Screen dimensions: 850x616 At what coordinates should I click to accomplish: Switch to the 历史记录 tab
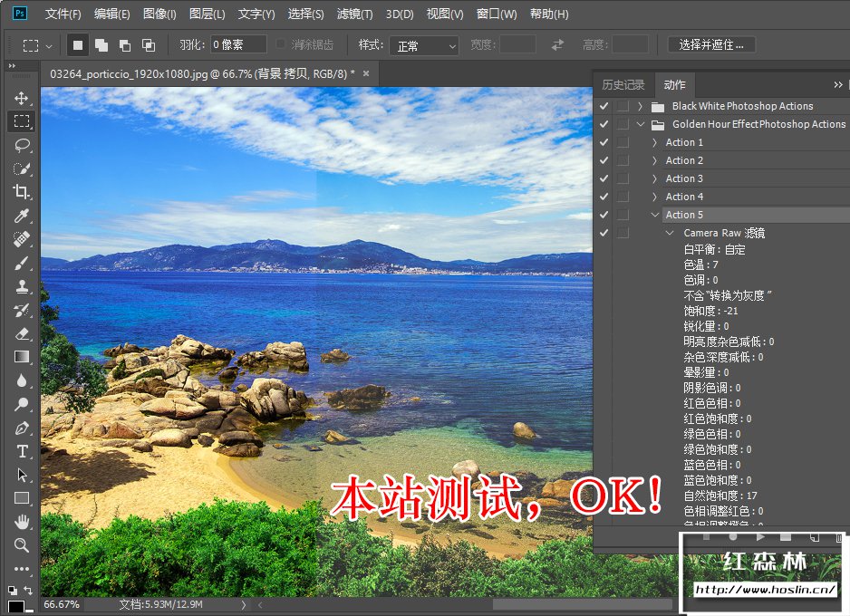[x=623, y=85]
